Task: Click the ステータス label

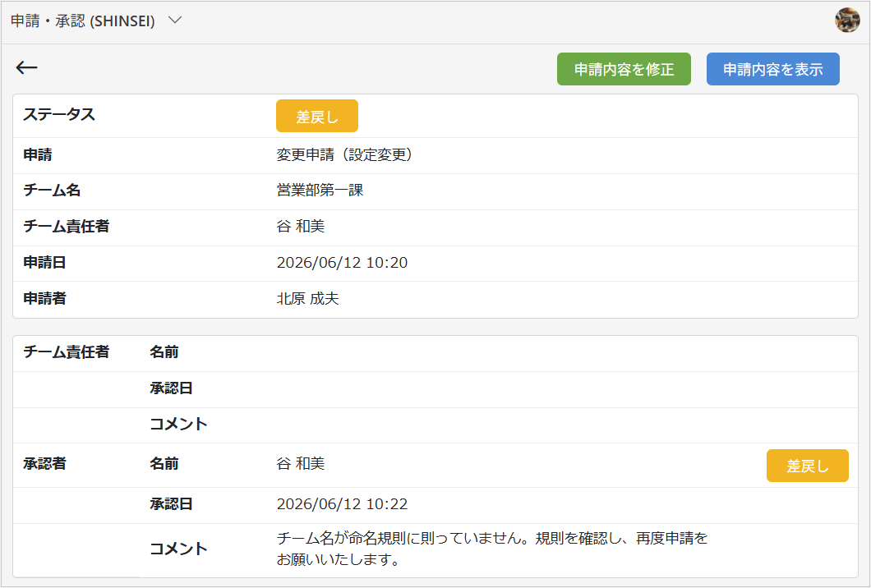Action: 59,114
